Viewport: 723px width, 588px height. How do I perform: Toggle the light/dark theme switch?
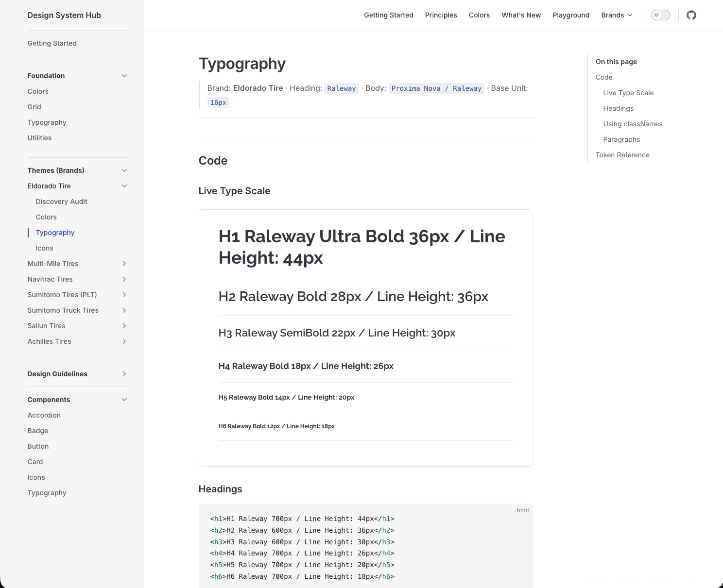tap(661, 15)
